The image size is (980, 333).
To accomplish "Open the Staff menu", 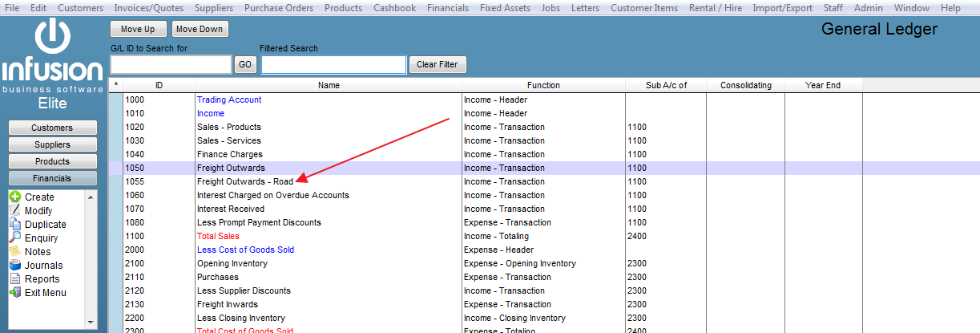I will coord(833,8).
